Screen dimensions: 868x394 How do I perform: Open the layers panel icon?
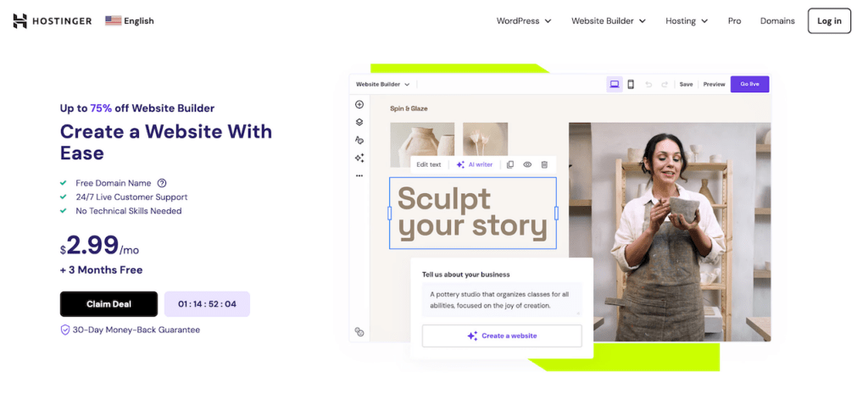tap(359, 122)
